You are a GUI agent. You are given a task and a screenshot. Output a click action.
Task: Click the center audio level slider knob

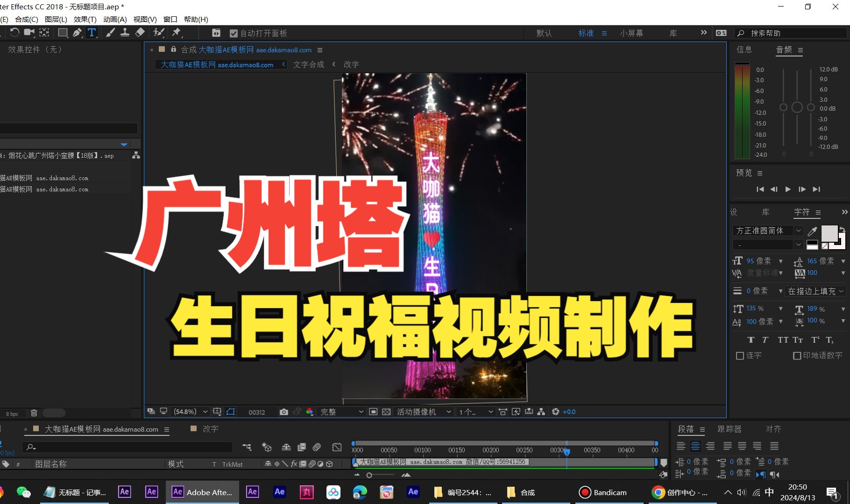pyautogui.click(x=797, y=107)
